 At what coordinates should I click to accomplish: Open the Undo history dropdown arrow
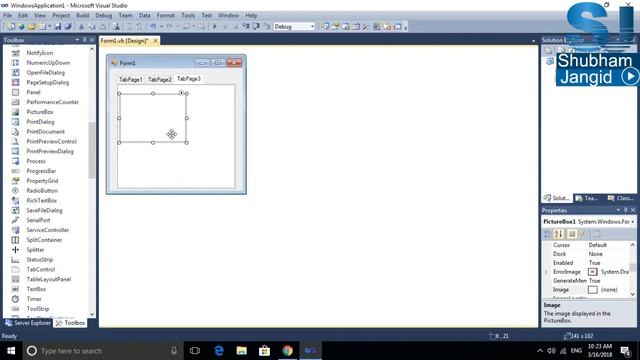161,27
